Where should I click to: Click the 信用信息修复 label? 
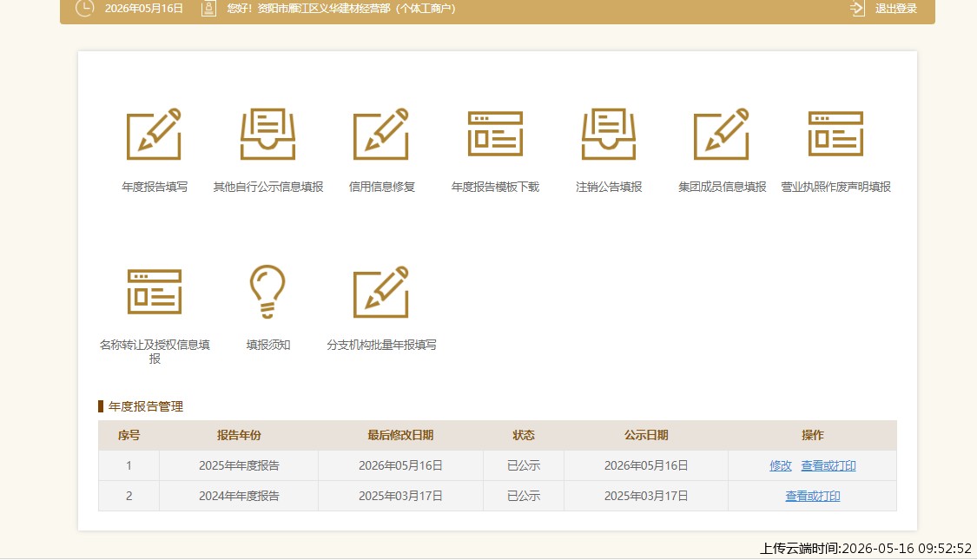(x=381, y=187)
